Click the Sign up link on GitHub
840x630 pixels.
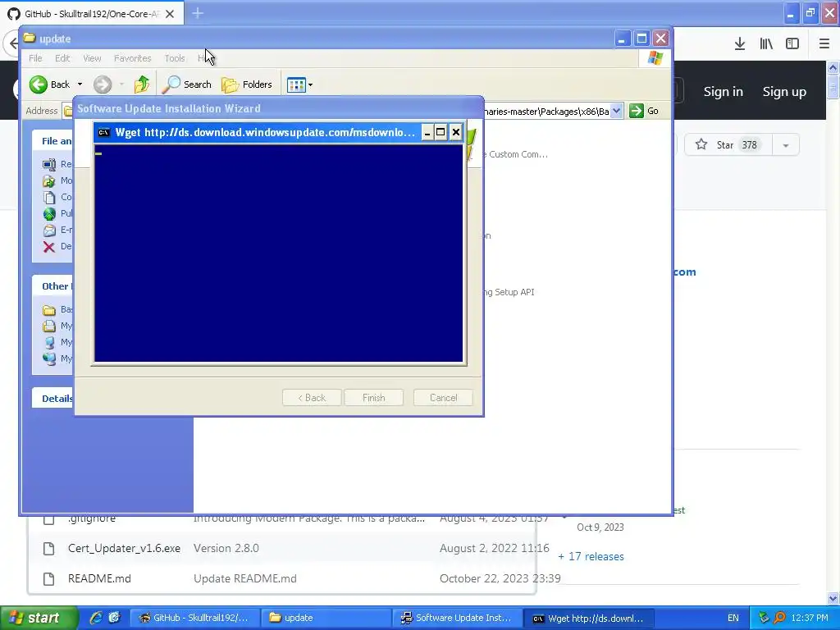pos(784,92)
